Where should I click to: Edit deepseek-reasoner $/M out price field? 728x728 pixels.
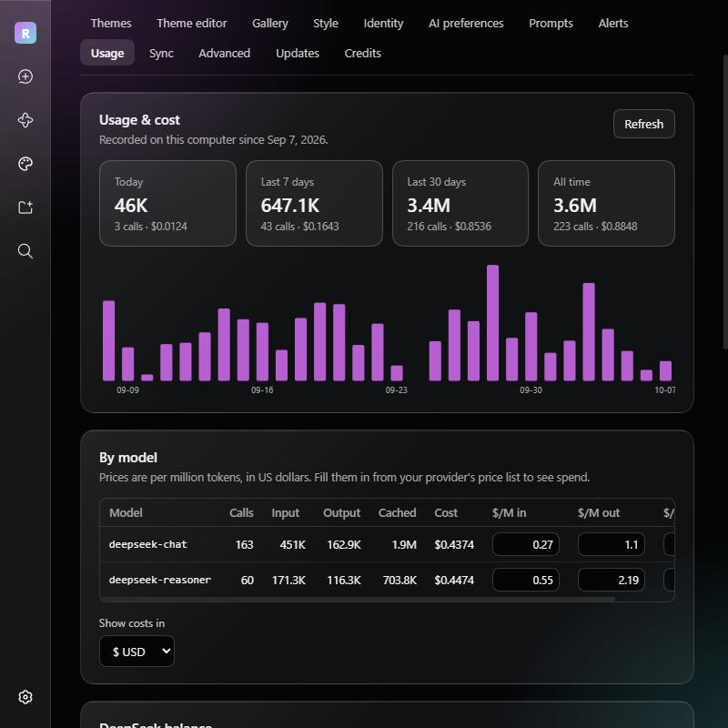pyautogui.click(x=611, y=580)
